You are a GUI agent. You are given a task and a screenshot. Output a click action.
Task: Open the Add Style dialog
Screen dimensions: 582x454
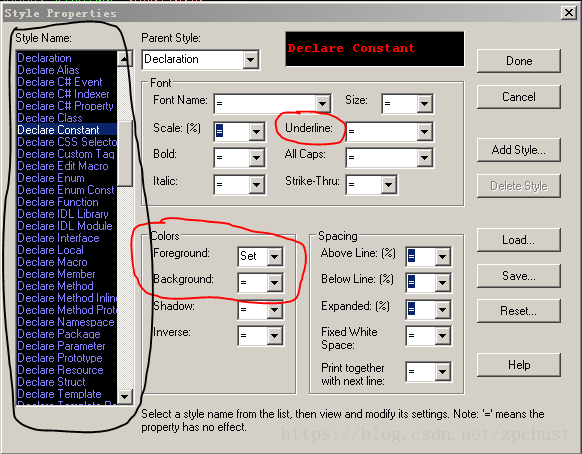coord(519,150)
